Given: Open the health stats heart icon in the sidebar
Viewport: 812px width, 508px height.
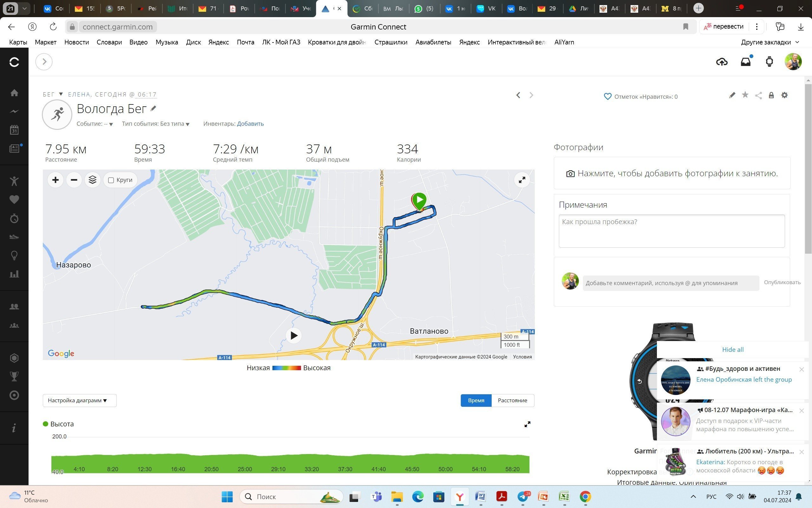Looking at the screenshot, I should click(x=14, y=200).
